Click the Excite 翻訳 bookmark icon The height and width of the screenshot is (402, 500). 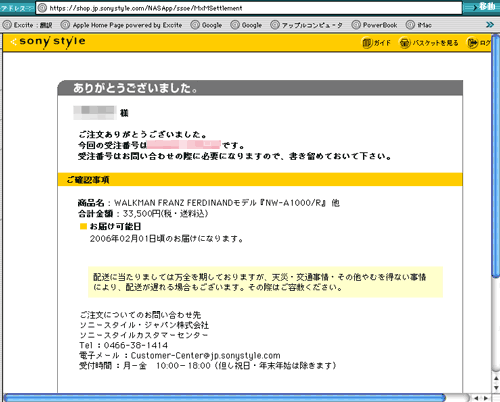[7, 25]
